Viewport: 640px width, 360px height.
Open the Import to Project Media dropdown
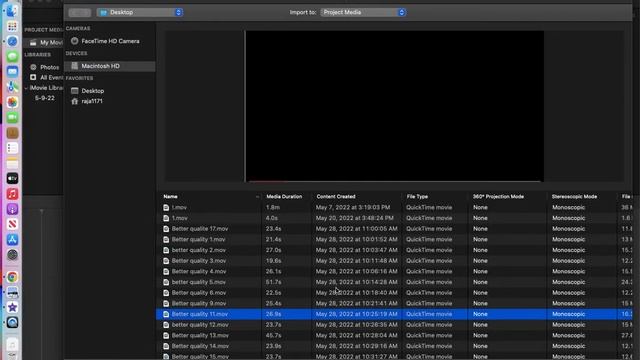coord(363,12)
